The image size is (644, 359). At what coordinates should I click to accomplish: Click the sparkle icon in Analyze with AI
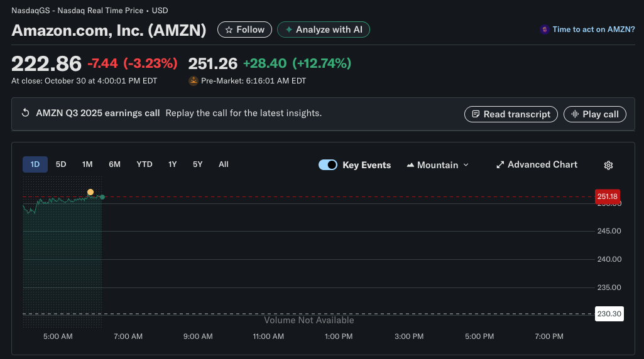289,29
